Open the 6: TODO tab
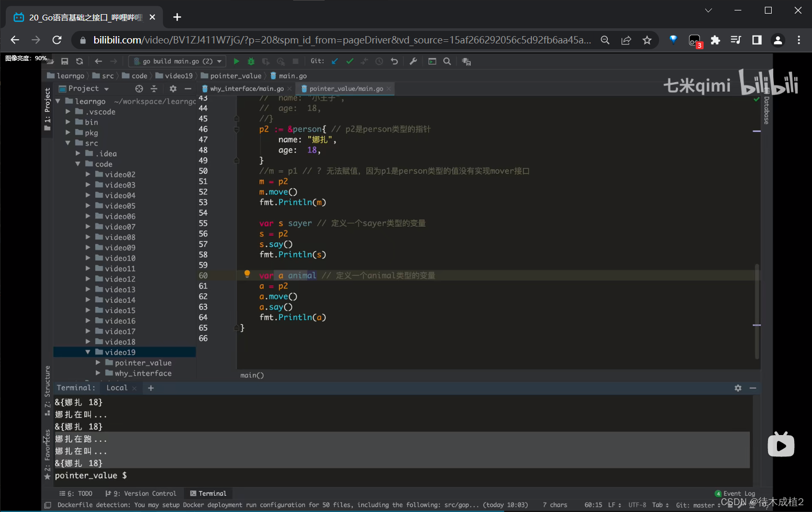Screen dimensions: 812x512 [x=76, y=493]
